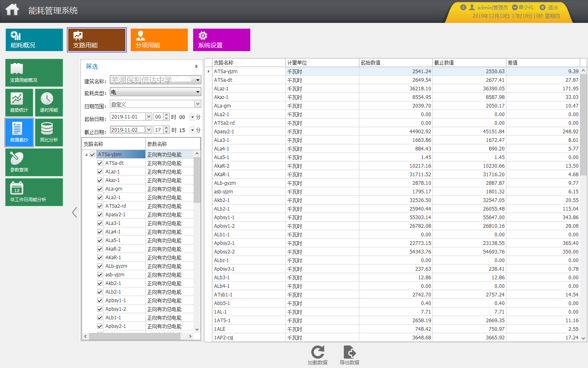Click the 最小化 text link

[526, 7]
